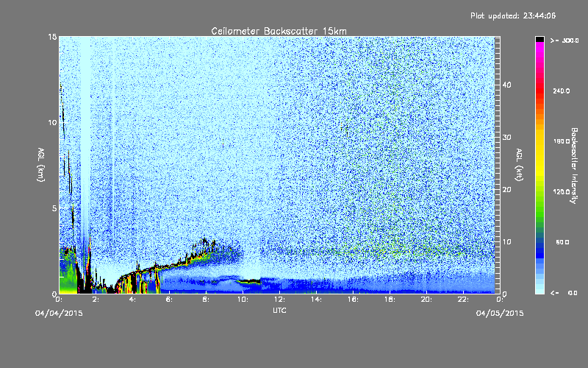
Task: Select the '<= 0.0' colorbar minimum label
Action: 564,293
